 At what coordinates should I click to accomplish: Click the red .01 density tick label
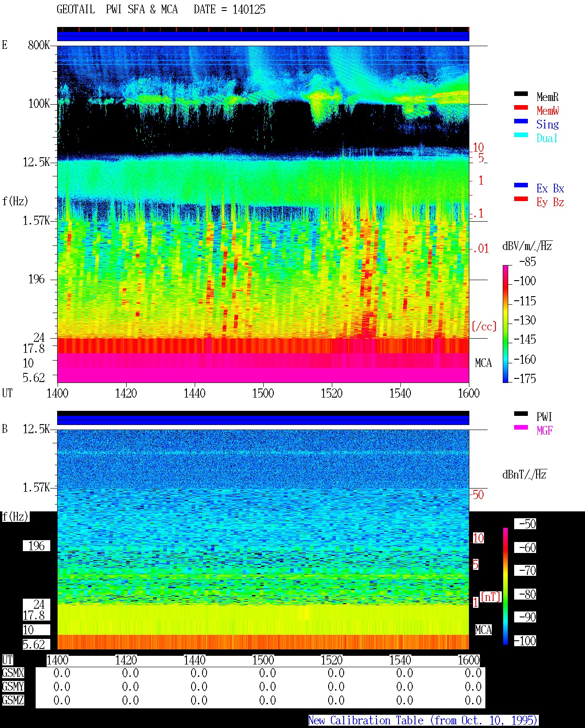click(481, 249)
